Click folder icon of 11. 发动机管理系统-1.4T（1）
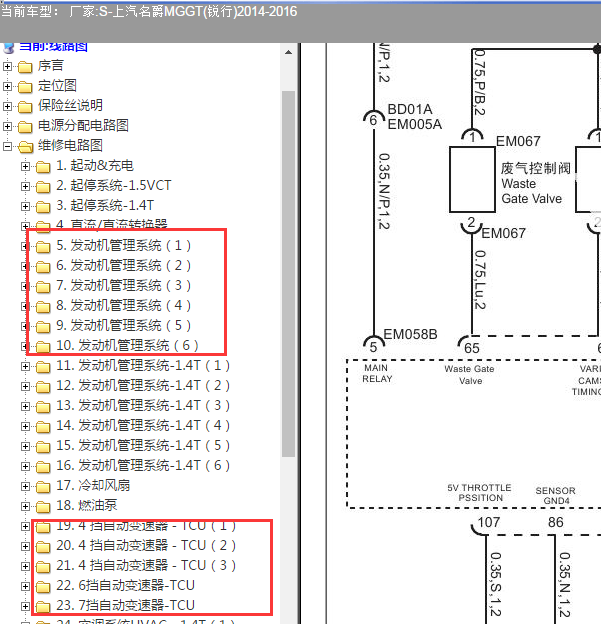 (43, 367)
